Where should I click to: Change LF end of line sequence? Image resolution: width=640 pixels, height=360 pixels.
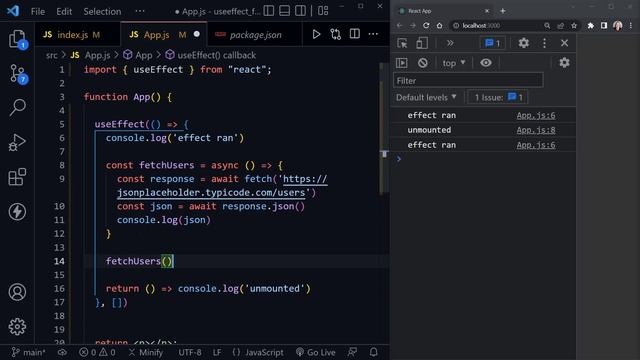coord(217,352)
